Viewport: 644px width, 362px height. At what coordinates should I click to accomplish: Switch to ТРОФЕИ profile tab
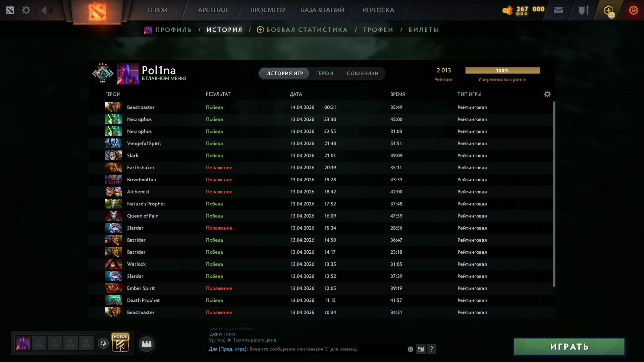378,30
